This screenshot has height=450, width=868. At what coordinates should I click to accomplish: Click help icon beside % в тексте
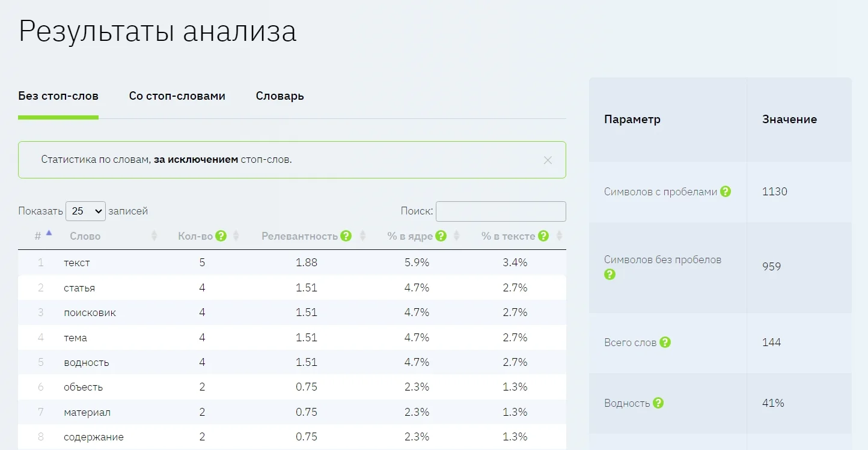pyautogui.click(x=543, y=236)
